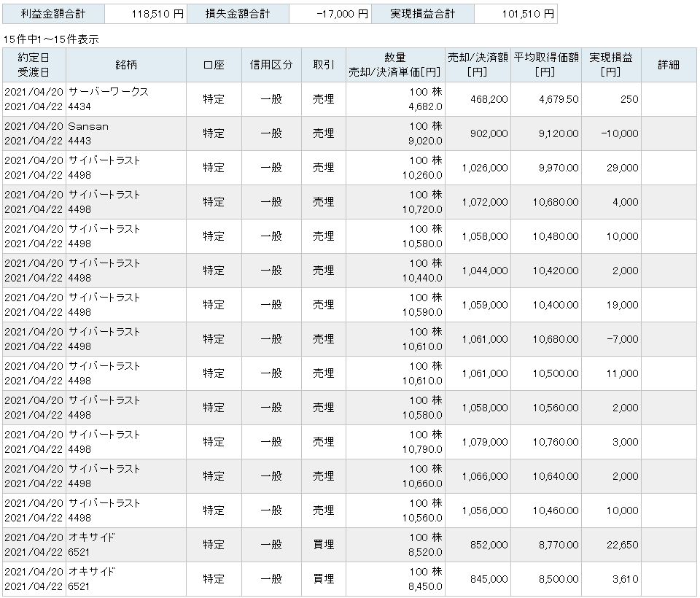Click the unit price 10,560.0

click(x=422, y=518)
